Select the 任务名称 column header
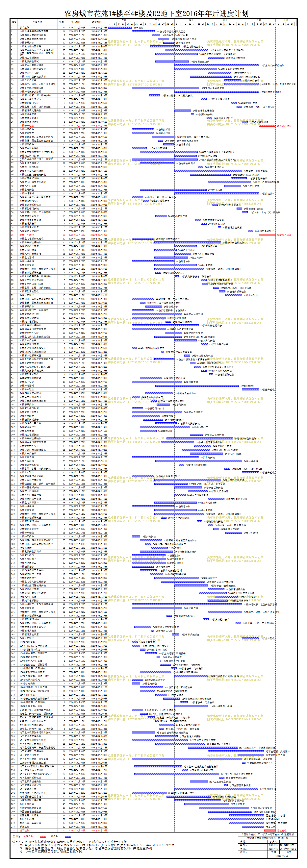This screenshot has width=307, height=868. (37, 22)
